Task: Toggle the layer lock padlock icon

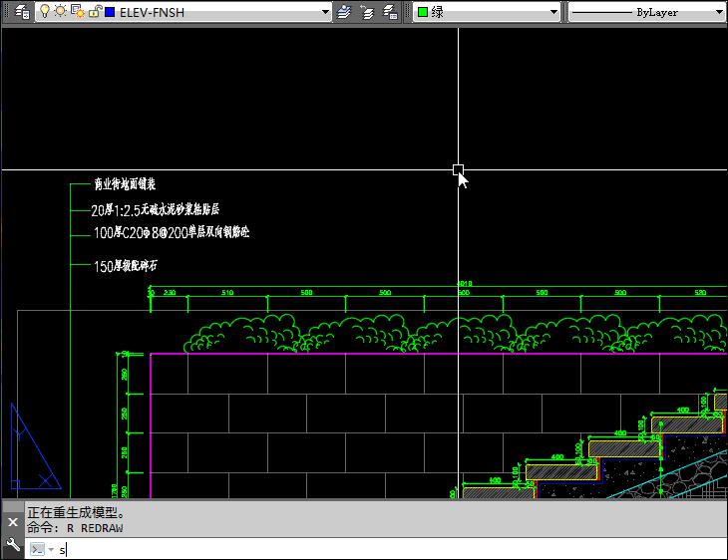Action: 94,13
